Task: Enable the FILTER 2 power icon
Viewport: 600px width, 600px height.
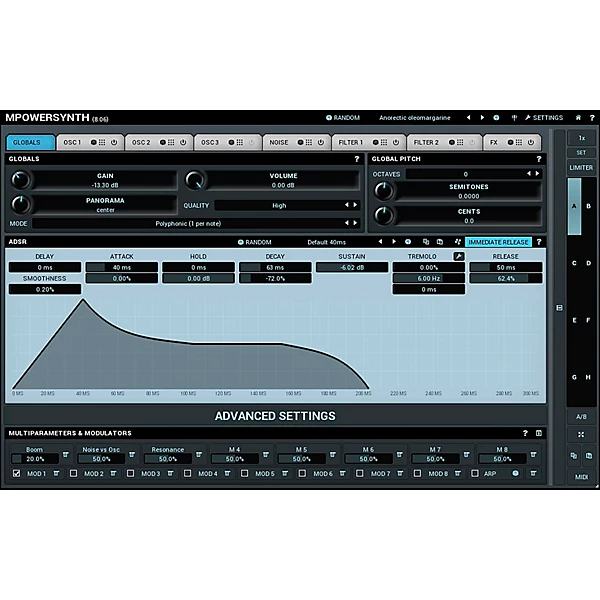Action: [472, 142]
